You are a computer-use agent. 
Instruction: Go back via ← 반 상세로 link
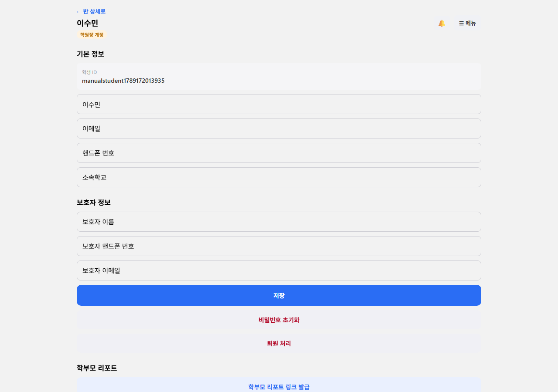[91, 11]
